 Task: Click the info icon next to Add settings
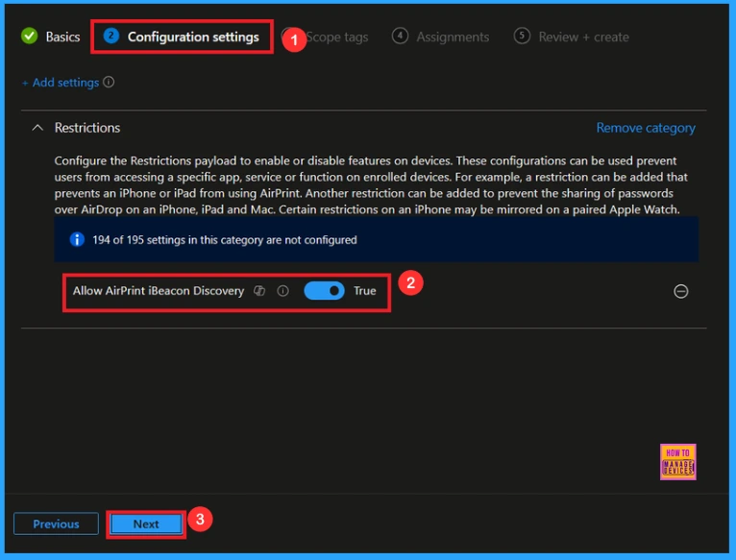click(x=109, y=83)
